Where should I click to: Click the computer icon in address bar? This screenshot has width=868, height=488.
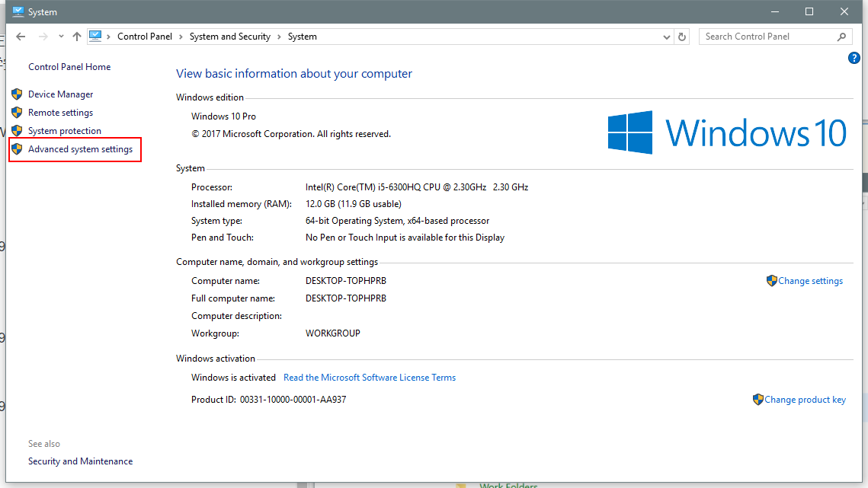coord(95,36)
